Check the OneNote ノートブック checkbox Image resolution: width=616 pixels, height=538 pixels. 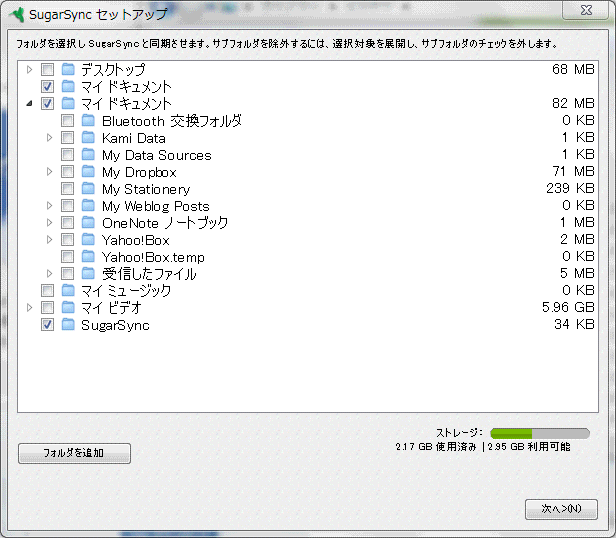pos(68,222)
